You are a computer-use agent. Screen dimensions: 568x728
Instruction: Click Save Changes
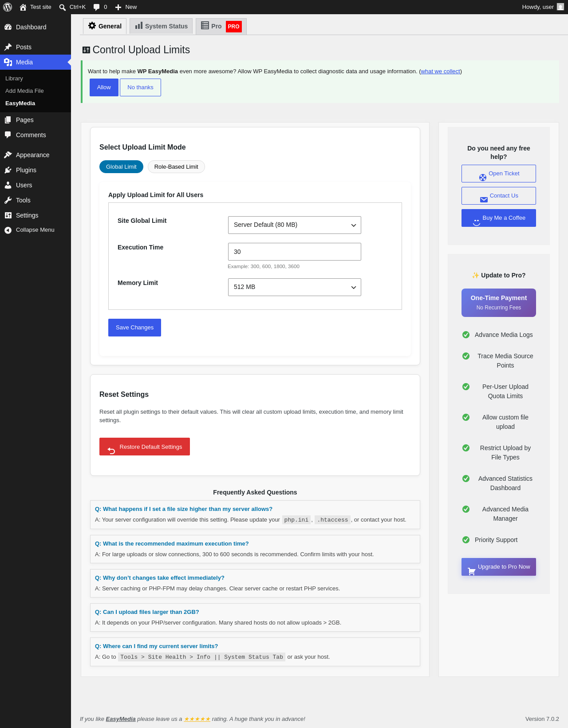point(134,328)
